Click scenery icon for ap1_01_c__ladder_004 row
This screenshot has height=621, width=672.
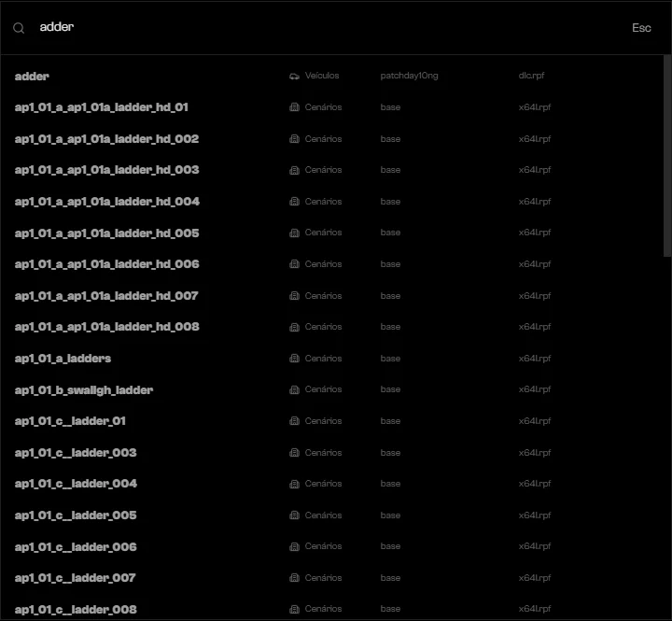click(294, 484)
